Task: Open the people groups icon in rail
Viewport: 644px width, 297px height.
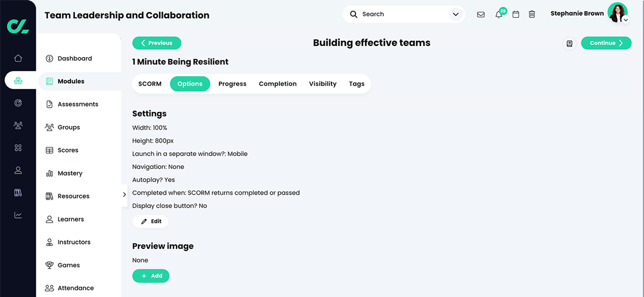Action: [x=18, y=125]
